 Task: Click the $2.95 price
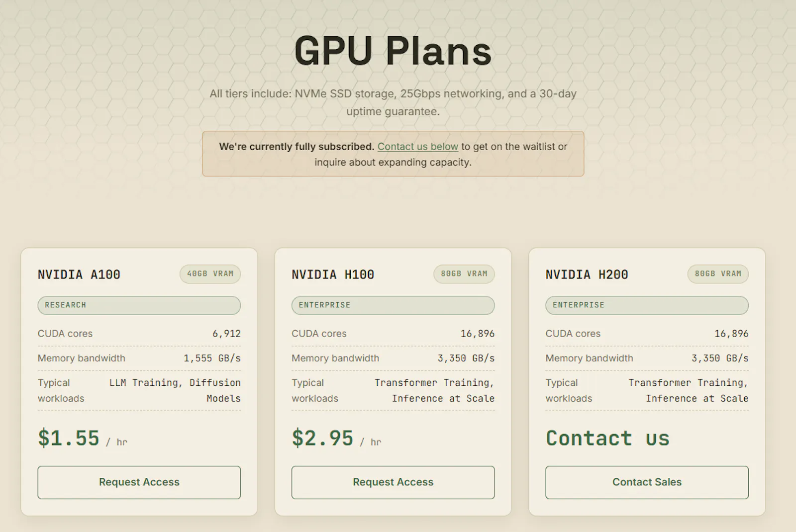click(x=322, y=438)
